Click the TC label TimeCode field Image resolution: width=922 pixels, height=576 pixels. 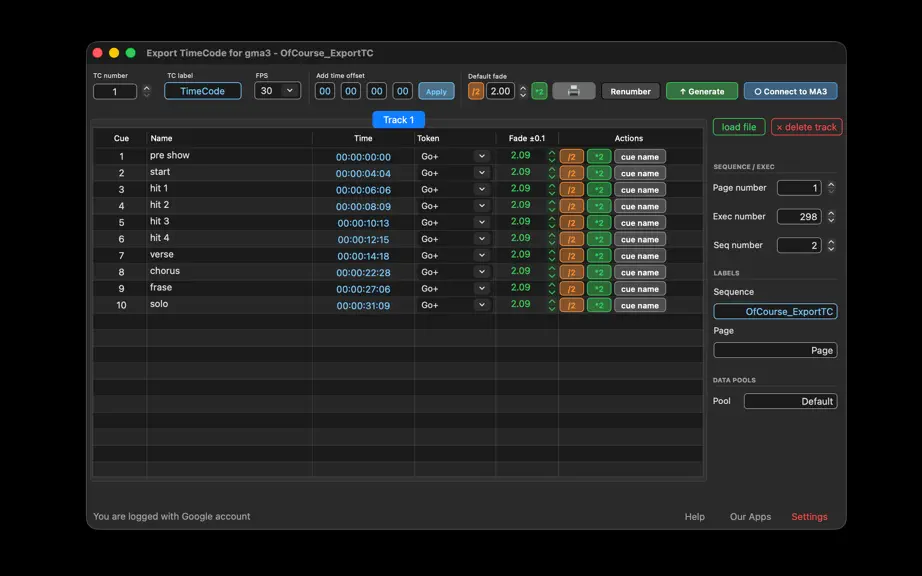coord(203,91)
